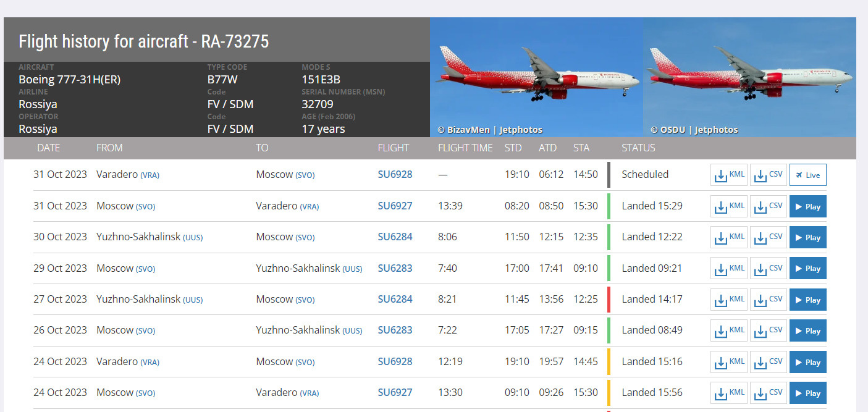Download KML for flight landed 15:56
The image size is (868, 412).
[x=729, y=393]
